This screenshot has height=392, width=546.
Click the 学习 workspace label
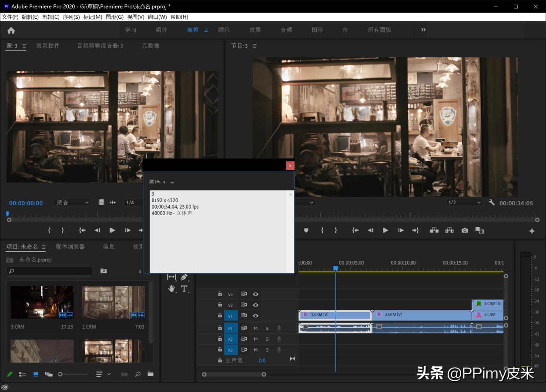pos(131,30)
